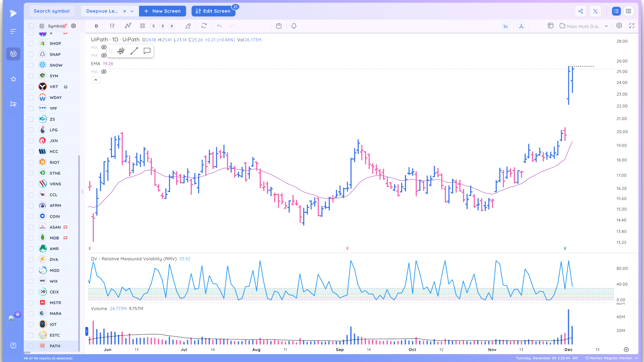Click the watchlist horizontal scrollbar

pos(27,353)
